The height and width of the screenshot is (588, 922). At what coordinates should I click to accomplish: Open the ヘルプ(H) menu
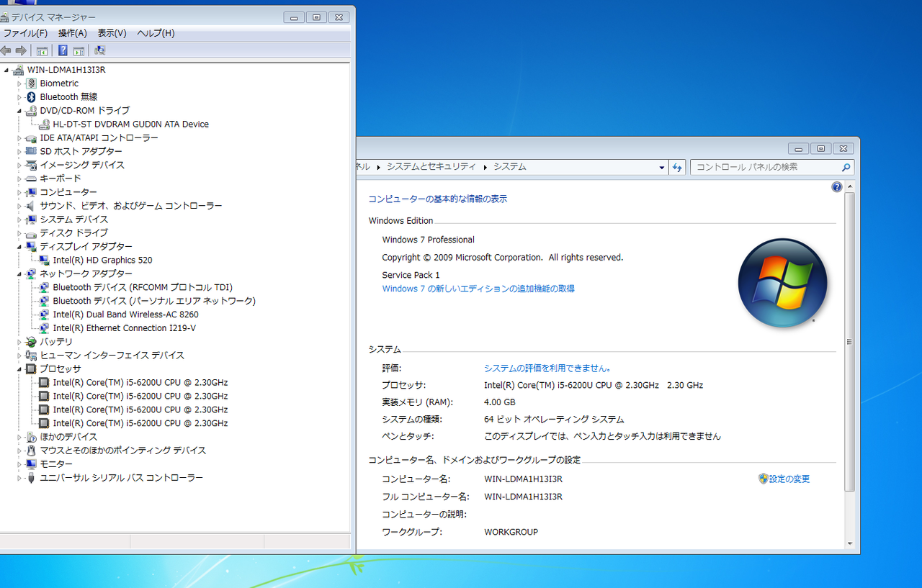(x=156, y=33)
